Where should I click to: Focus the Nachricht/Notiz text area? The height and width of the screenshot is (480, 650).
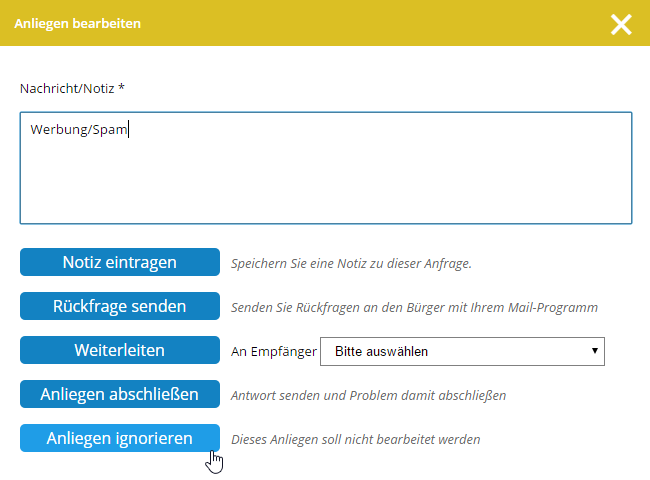(x=326, y=168)
